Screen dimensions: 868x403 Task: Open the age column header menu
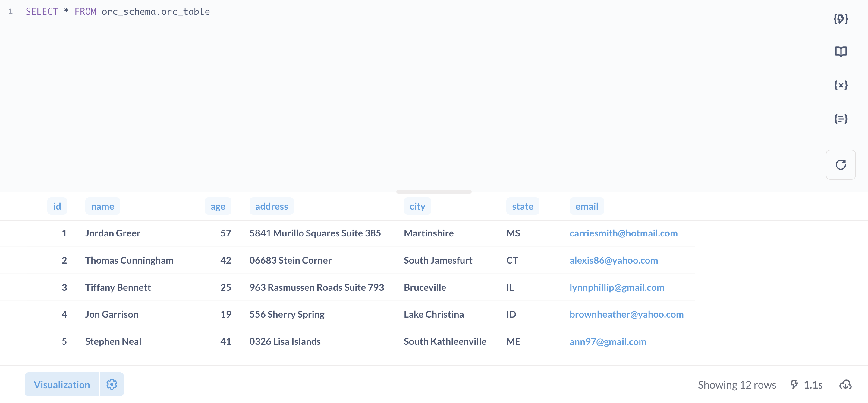pos(218,206)
